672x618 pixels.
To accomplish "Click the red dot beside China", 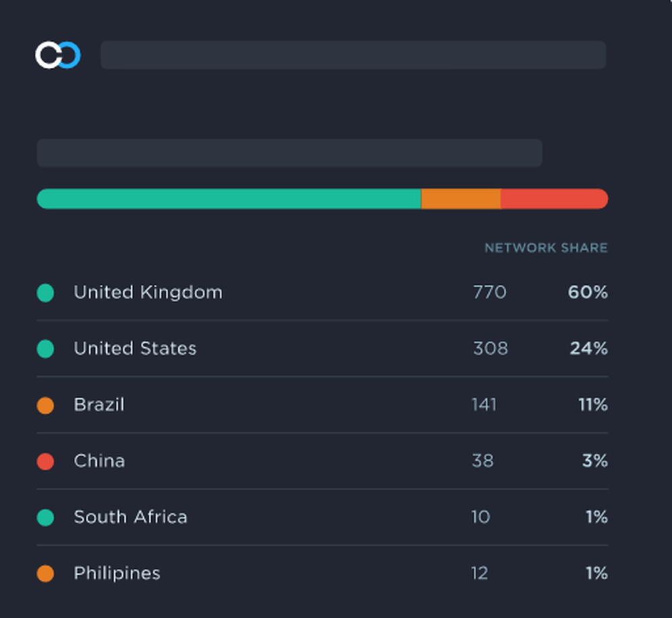I will 46,461.
